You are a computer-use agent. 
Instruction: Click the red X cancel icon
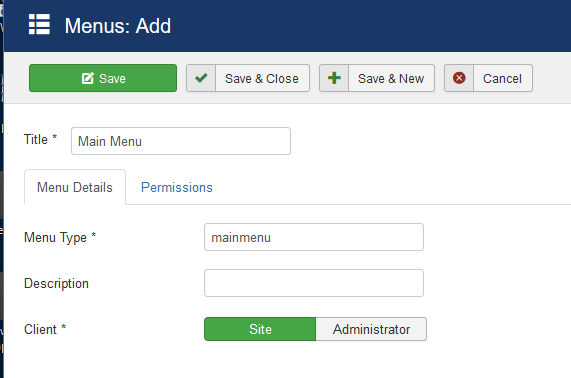point(459,78)
